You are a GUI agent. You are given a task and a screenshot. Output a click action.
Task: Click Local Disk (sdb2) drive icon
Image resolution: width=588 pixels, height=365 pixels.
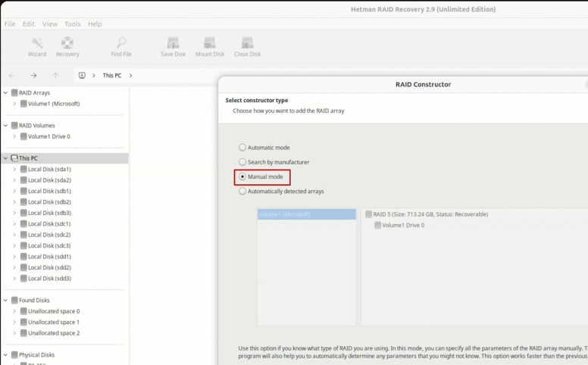[23, 201]
